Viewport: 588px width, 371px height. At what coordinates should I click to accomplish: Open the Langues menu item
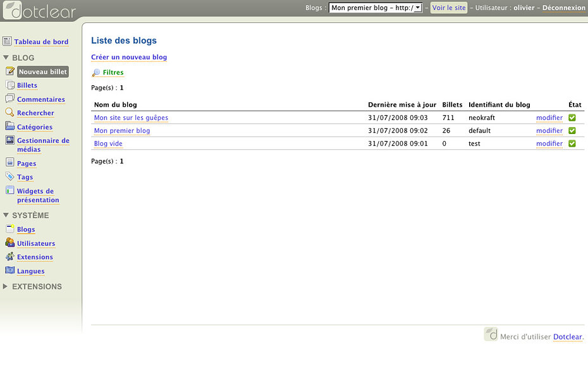(30, 271)
